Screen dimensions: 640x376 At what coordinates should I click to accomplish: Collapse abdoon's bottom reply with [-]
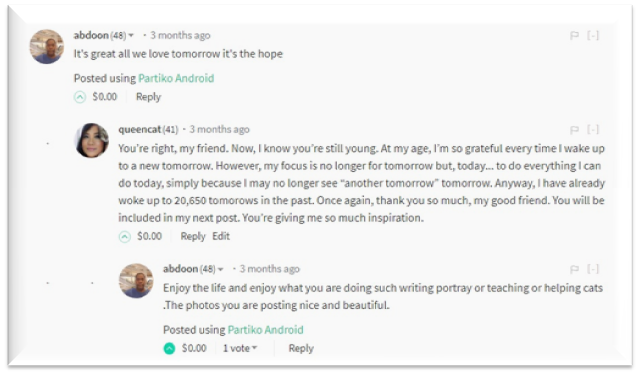click(593, 269)
